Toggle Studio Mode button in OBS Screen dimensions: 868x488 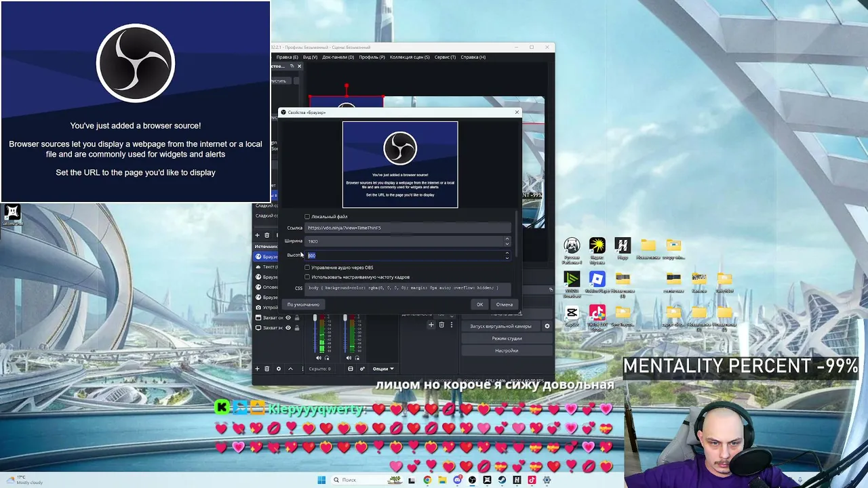click(x=507, y=338)
